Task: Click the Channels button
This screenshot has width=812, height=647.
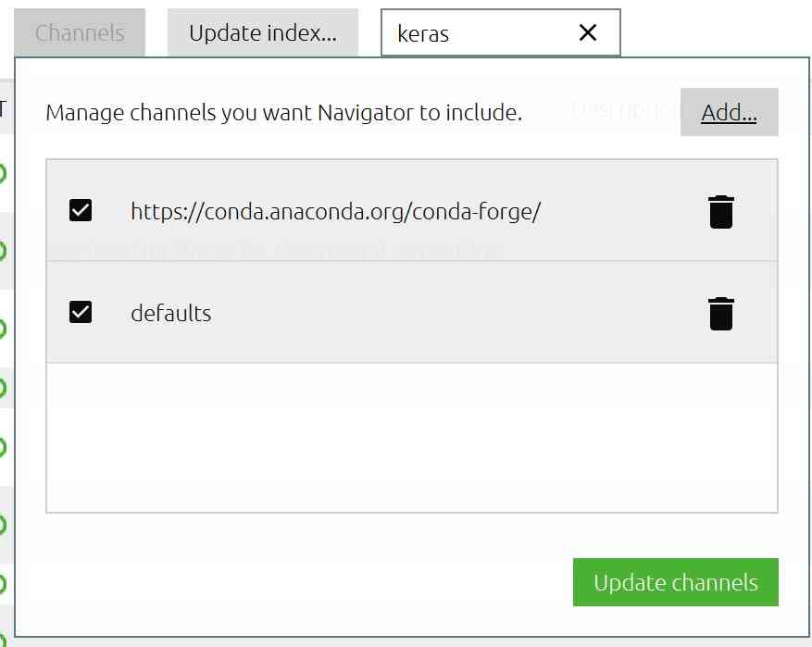Action: pos(80,32)
